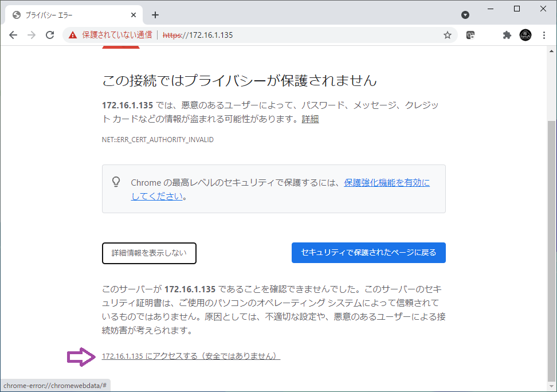Reload the page with the refresh icon

[x=50, y=35]
